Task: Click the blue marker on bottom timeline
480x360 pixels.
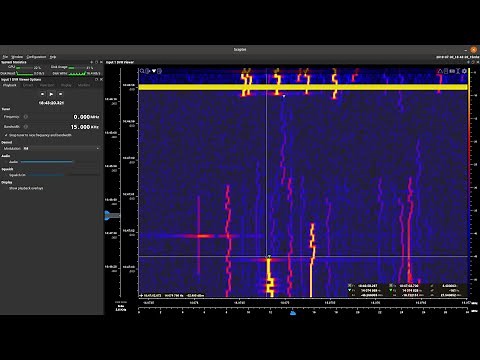Action: 293,313
